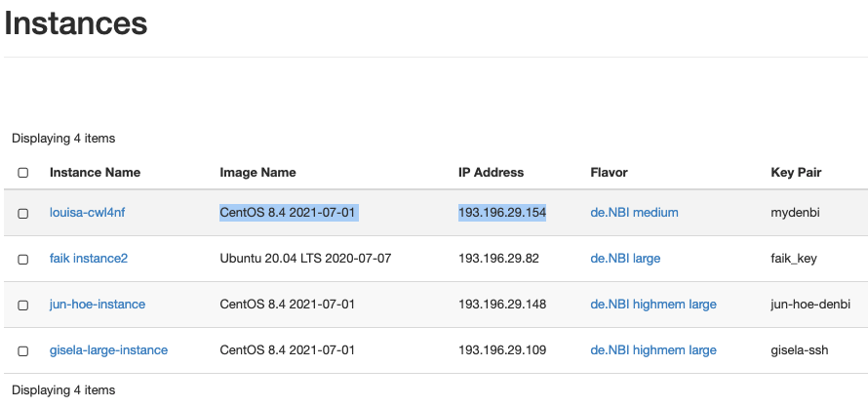This screenshot has width=868, height=408.
Task: Click the bottom Displaying 4 items label
Action: 63,390
